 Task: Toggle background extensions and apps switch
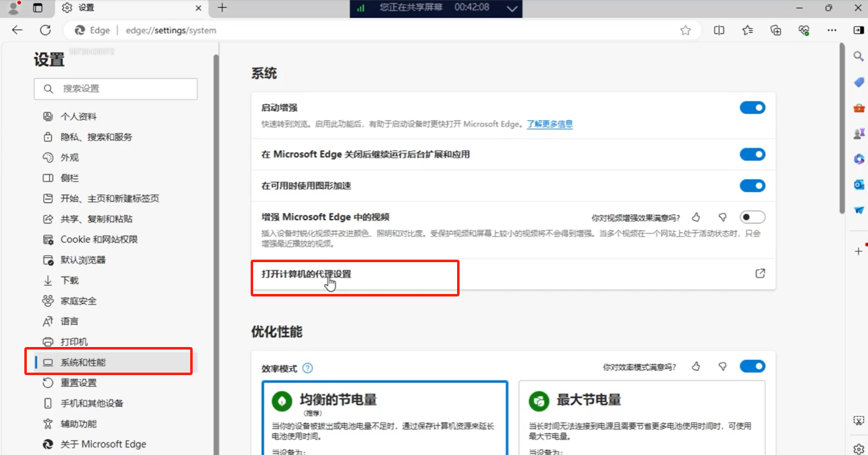pyautogui.click(x=753, y=154)
